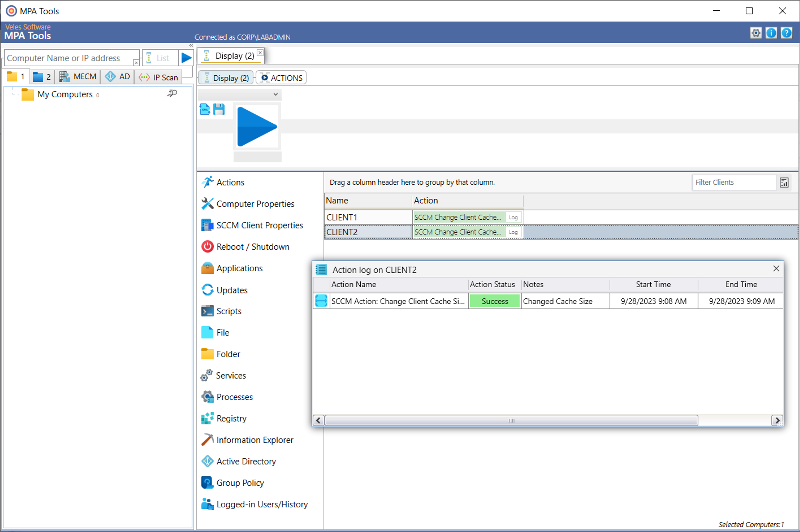The width and height of the screenshot is (800, 532).
Task: Sort by the Name column header
Action: pos(368,200)
